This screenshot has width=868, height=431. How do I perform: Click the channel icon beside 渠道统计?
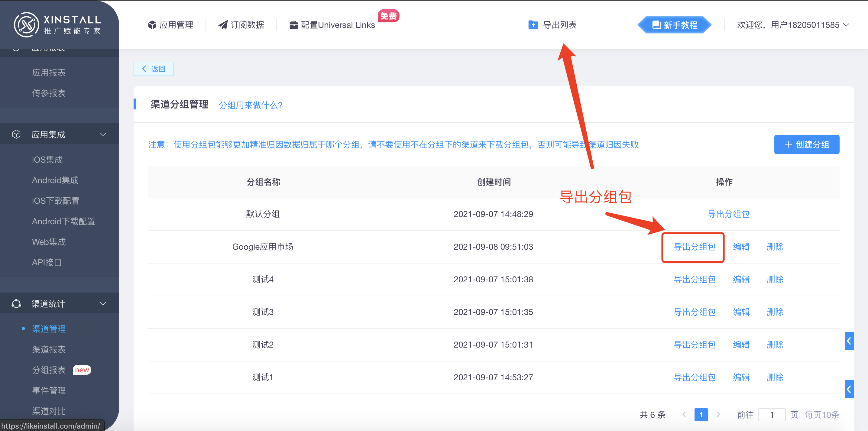tap(16, 304)
